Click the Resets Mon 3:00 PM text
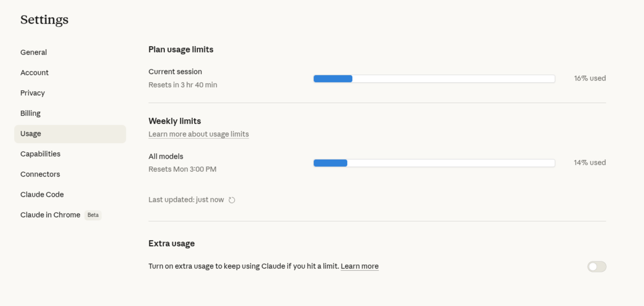This screenshot has width=644, height=306. 182,169
